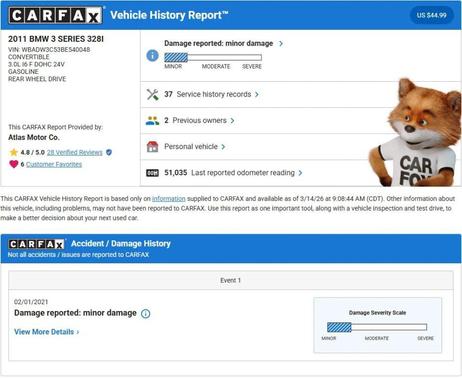This screenshot has height=378, width=462.
Task: Click the Car Fox mascot image
Action: coord(416,133)
